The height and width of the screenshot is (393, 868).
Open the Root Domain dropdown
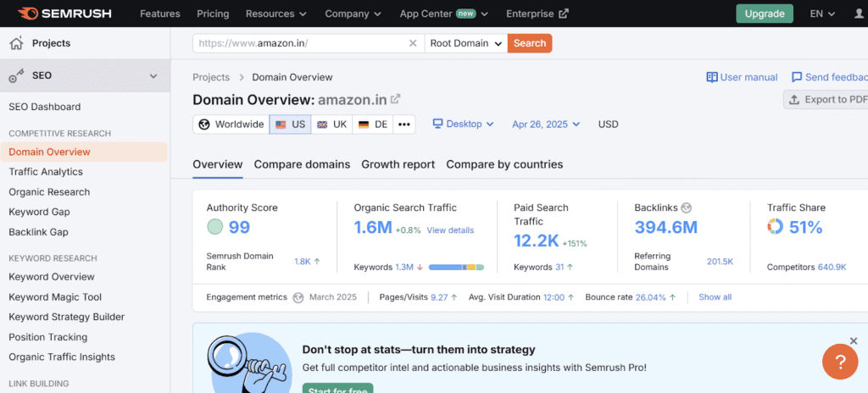pyautogui.click(x=465, y=43)
